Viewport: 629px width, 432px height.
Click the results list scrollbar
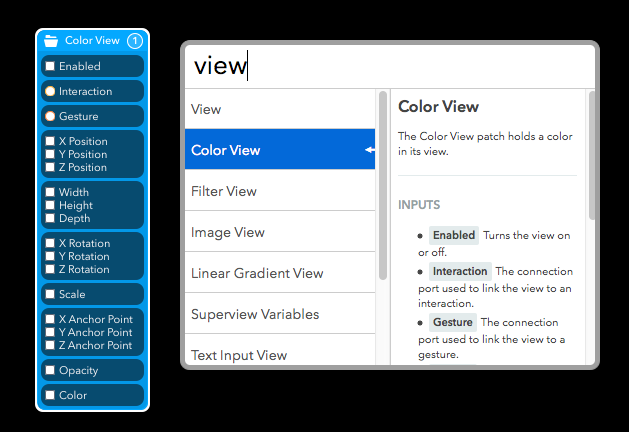(383, 185)
